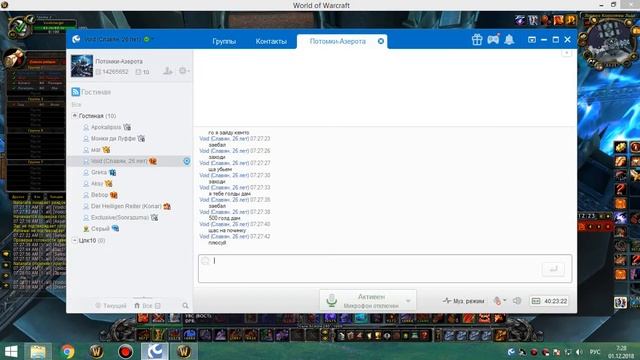Open the notifications bell icon
640x360 pixels.
pyautogui.click(x=509, y=40)
